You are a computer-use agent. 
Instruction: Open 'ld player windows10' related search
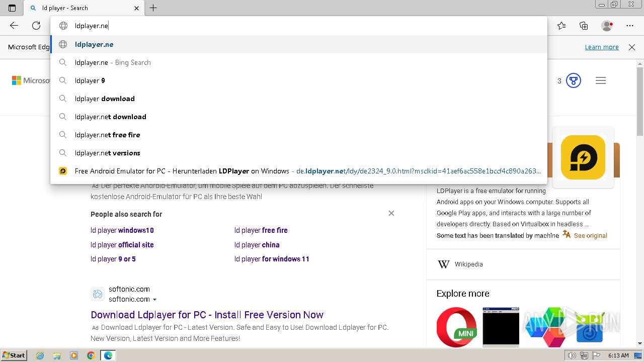[x=122, y=230]
